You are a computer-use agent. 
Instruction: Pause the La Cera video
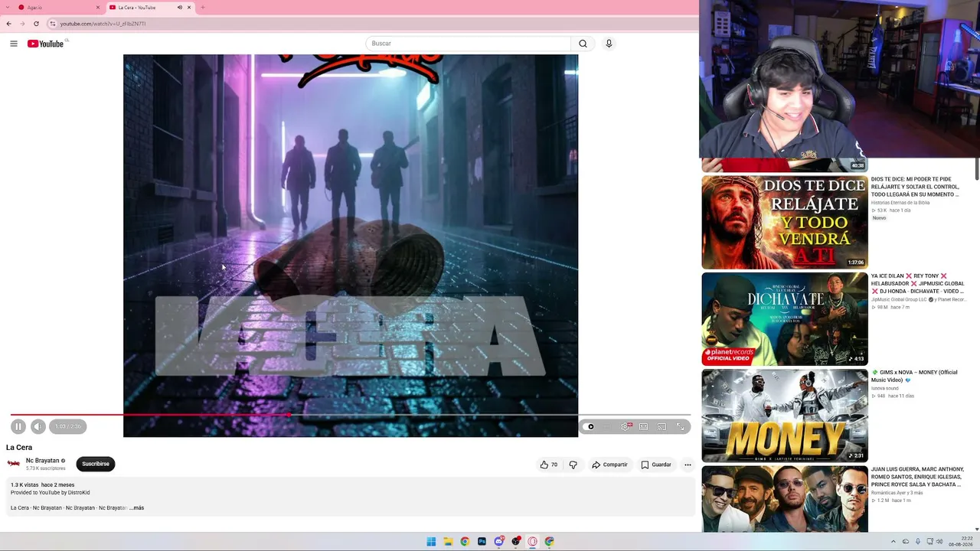click(x=18, y=426)
